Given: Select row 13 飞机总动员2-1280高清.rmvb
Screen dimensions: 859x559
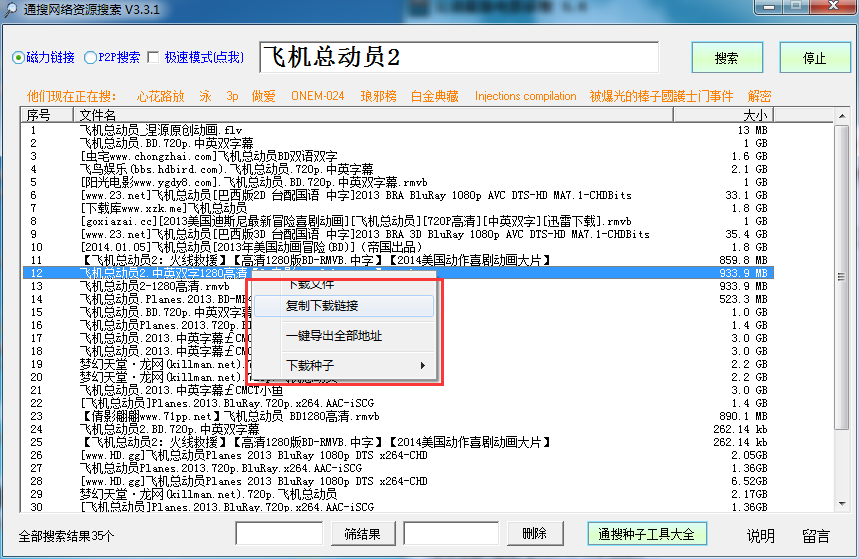Looking at the screenshot, I should (x=398, y=286).
